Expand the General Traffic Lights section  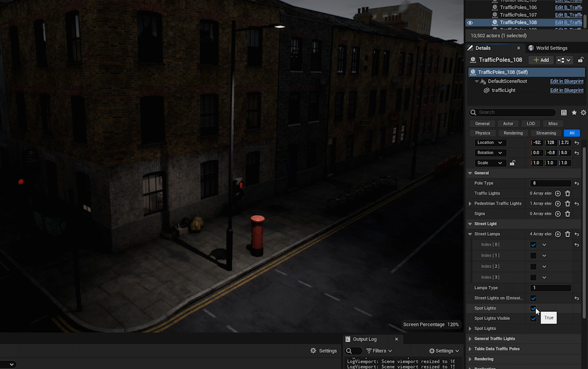(470, 339)
